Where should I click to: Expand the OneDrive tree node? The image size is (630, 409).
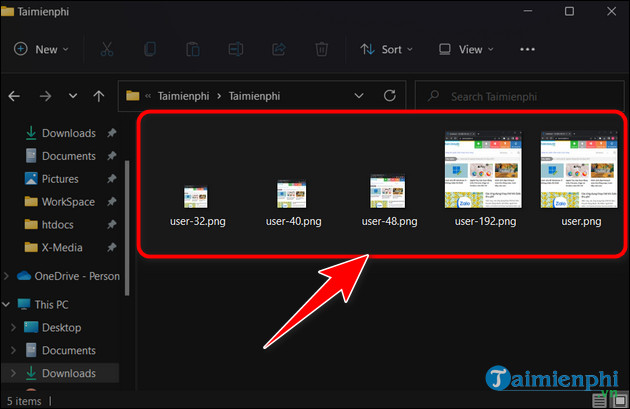pyautogui.click(x=6, y=276)
